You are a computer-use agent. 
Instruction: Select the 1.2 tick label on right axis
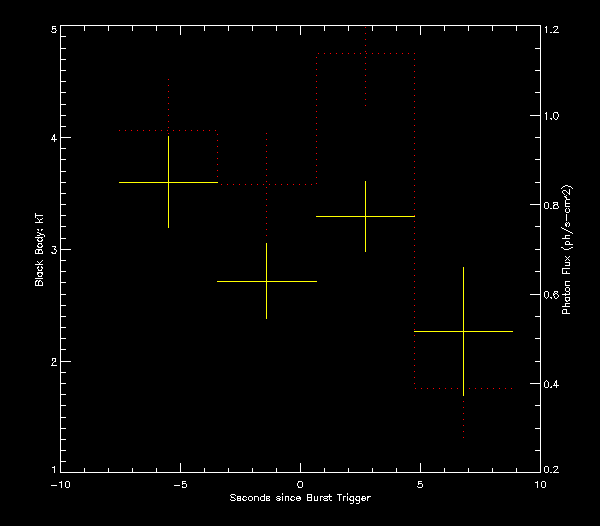(x=553, y=31)
